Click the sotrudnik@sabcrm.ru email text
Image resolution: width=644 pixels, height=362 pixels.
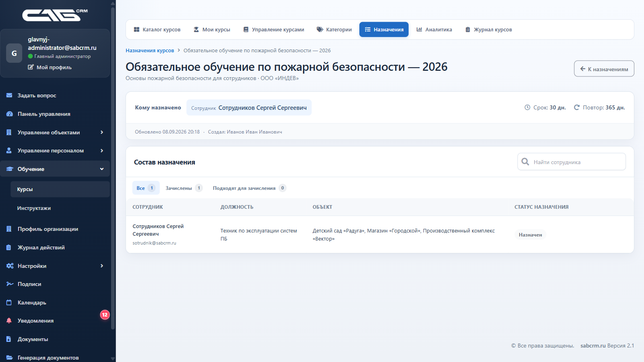pyautogui.click(x=154, y=243)
